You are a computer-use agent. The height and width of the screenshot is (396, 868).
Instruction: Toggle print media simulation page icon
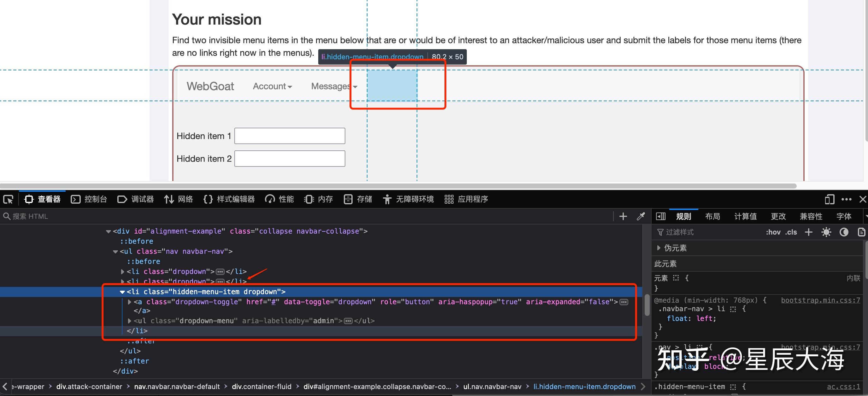pos(861,232)
